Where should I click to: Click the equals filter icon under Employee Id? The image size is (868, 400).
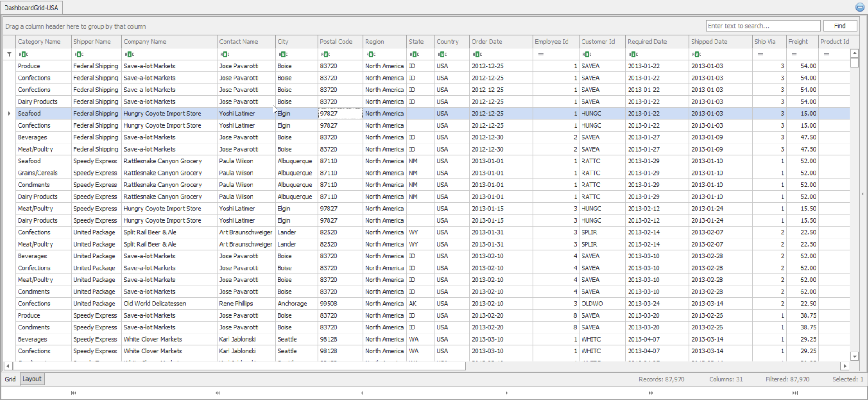coord(540,54)
